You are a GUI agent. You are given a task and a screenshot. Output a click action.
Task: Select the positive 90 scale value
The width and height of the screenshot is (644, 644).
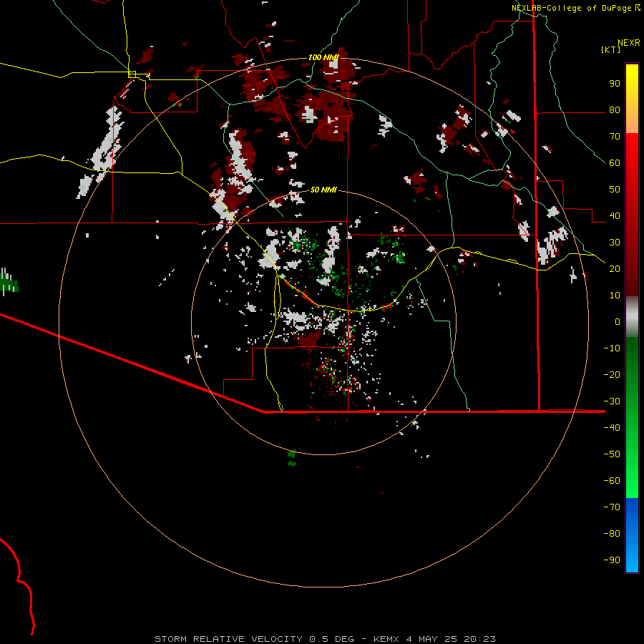point(615,84)
